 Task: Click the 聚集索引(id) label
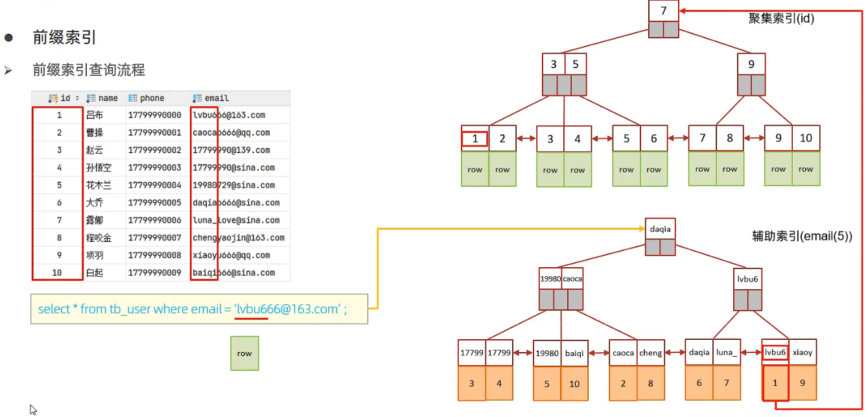pyautogui.click(x=781, y=19)
